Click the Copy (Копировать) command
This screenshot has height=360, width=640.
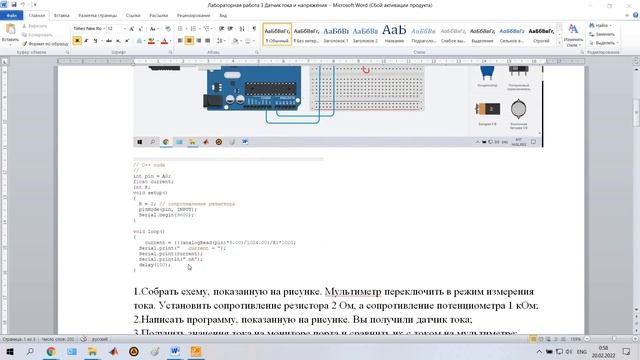coord(38,35)
